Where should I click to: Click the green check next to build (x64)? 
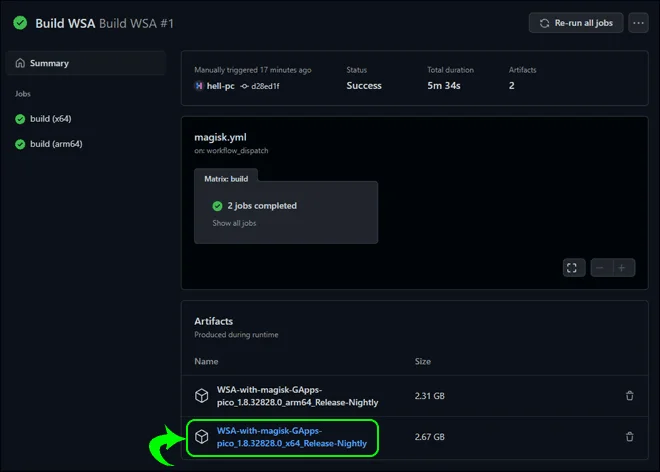[20, 119]
